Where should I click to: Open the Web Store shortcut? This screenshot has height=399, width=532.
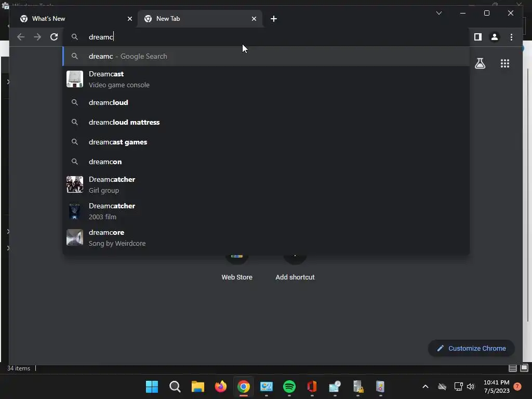coord(237,268)
